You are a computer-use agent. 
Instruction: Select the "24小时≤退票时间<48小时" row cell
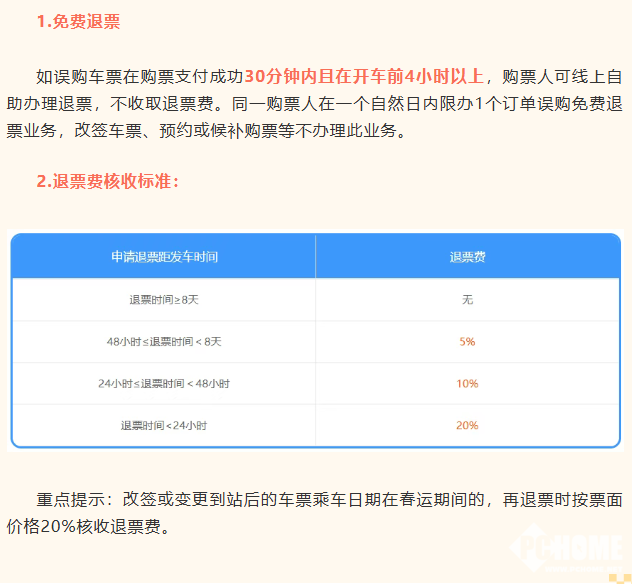point(164,383)
